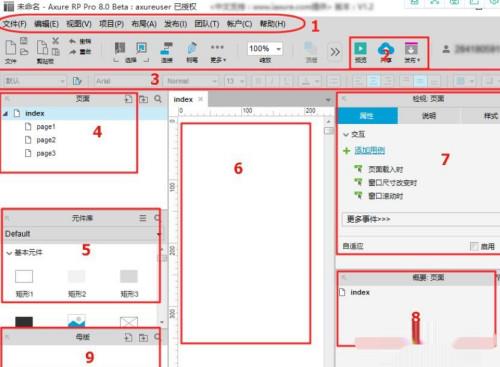Click the Share (共享) cloud icon

coord(386,49)
